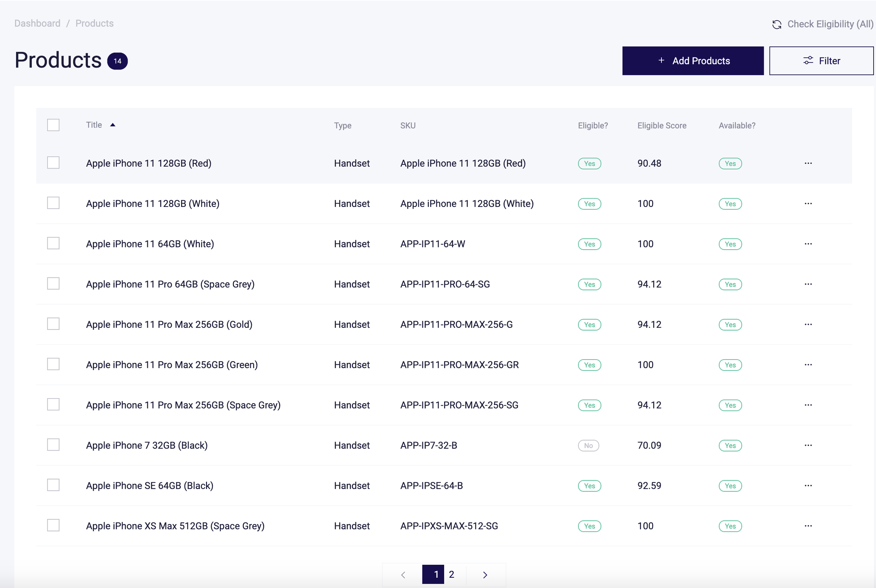Screen dimensions: 876x588
Task: Open the Filter panel
Action: tap(821, 61)
